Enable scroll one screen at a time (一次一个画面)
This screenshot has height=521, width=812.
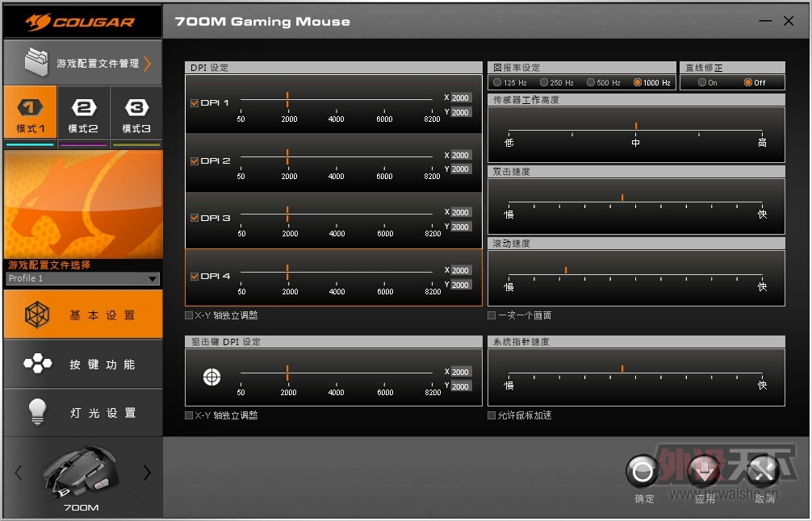pos(492,315)
